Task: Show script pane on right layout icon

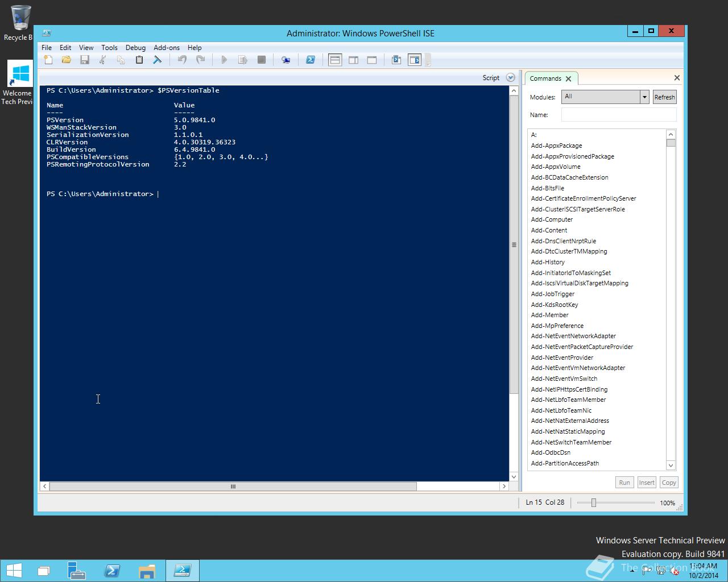Action: pos(353,60)
